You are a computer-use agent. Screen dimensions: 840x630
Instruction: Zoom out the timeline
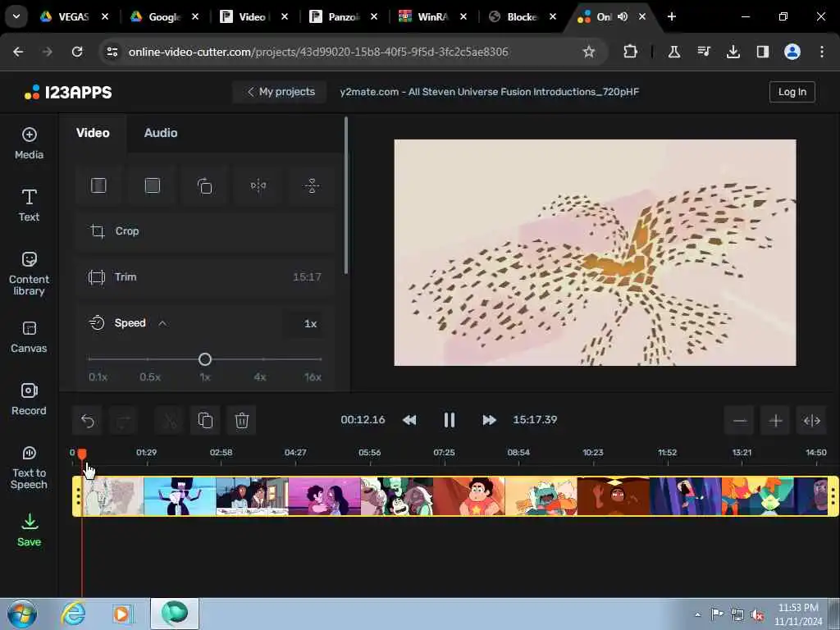pos(739,421)
